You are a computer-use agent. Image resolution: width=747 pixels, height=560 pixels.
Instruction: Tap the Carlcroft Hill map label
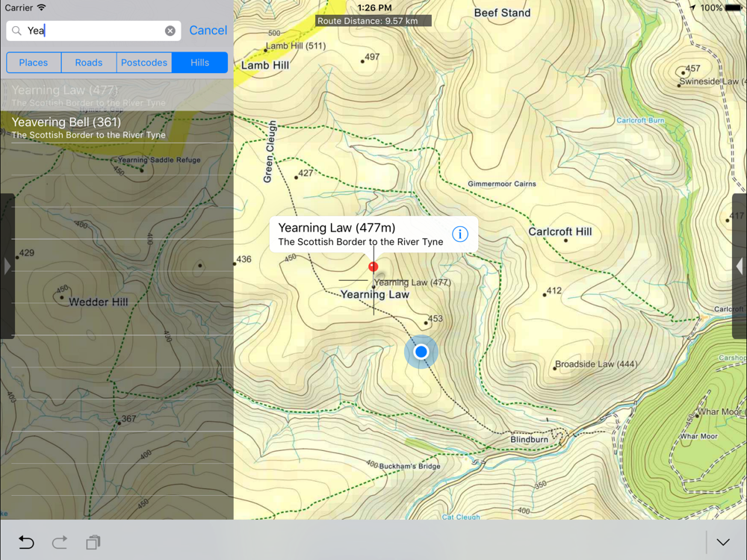coord(560,232)
